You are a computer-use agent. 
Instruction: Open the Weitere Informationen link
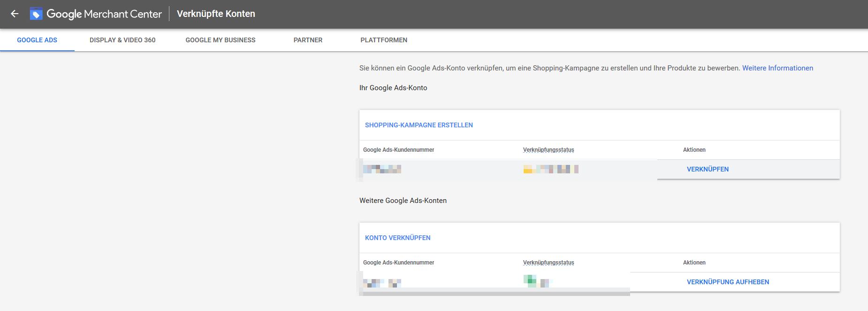(777, 68)
